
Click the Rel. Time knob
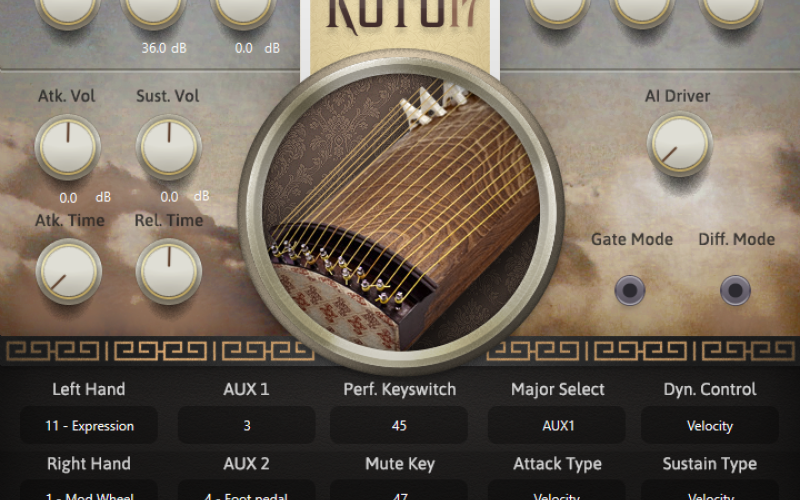click(x=169, y=271)
